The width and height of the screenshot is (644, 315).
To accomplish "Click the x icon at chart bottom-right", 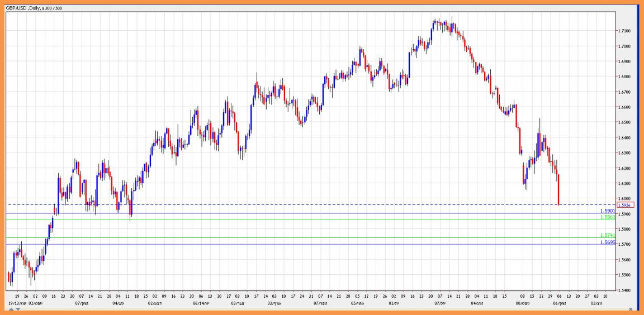I will [x=631, y=309].
